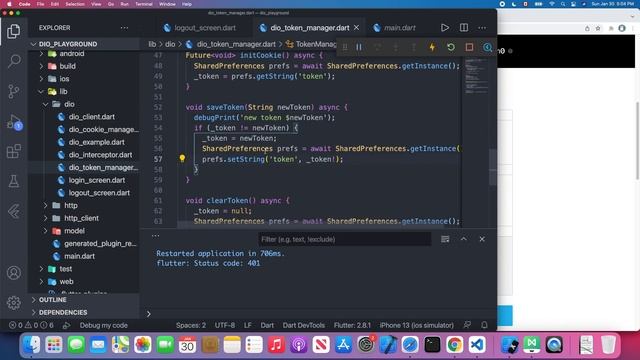Open the Explorer view in activity bar
This screenshot has height=360, width=640.
tap(13, 31)
